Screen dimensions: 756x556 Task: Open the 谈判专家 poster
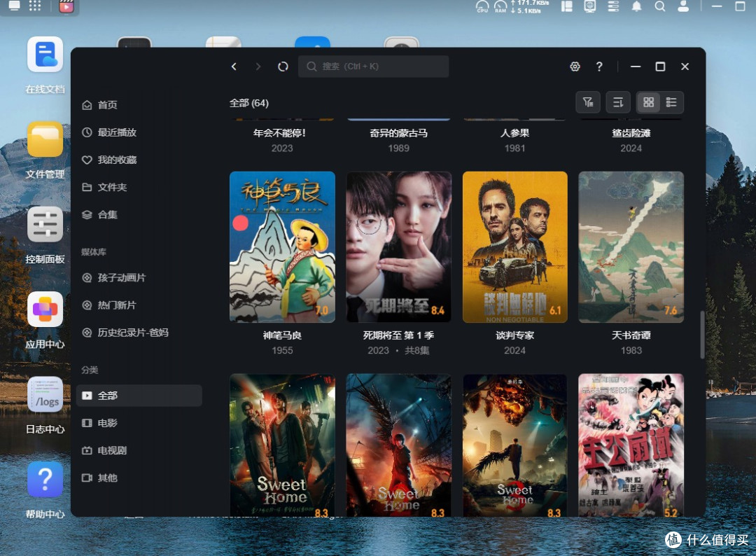(515, 247)
